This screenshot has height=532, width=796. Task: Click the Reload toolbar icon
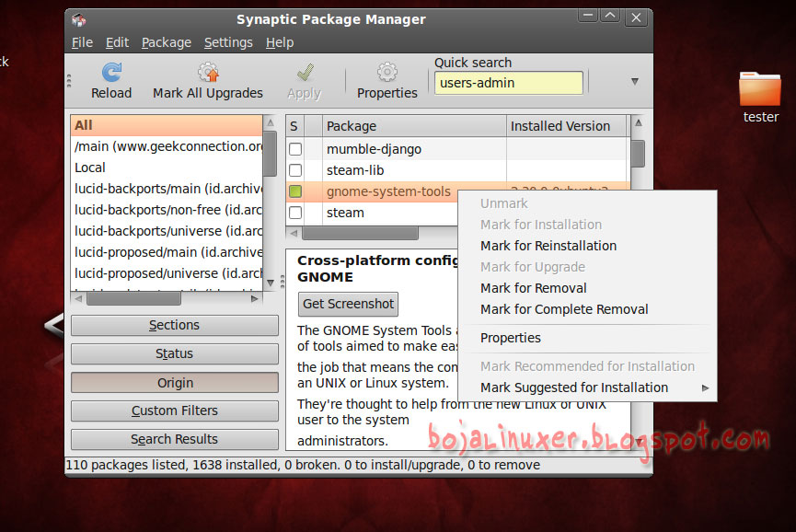111,73
